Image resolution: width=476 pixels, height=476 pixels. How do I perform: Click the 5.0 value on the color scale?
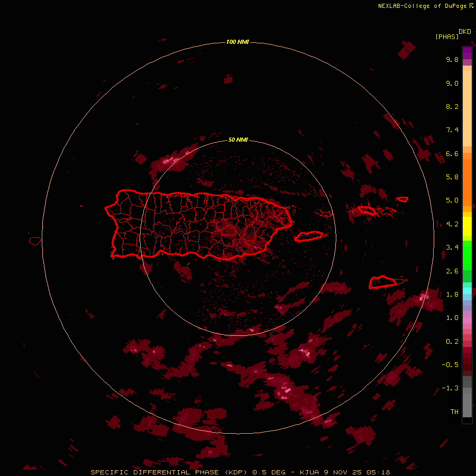452,200
